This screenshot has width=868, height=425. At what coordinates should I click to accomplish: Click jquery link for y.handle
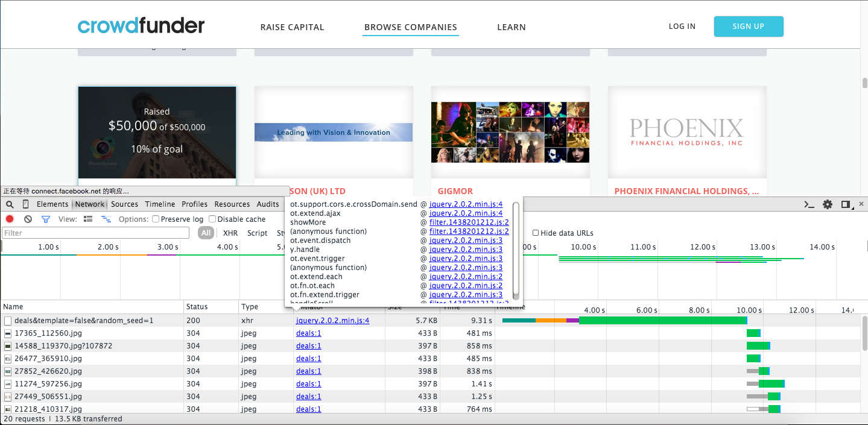[466, 250]
